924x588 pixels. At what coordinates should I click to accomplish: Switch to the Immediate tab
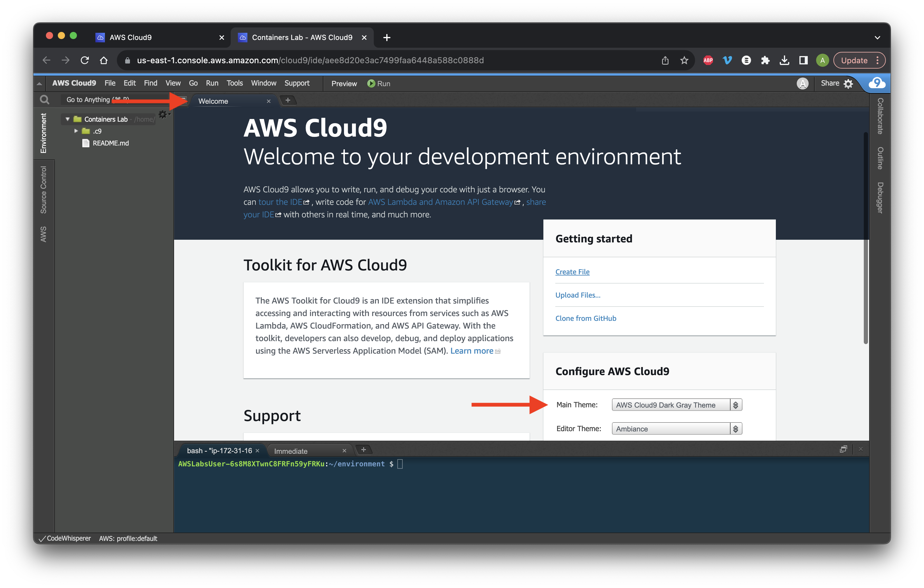tap(291, 451)
